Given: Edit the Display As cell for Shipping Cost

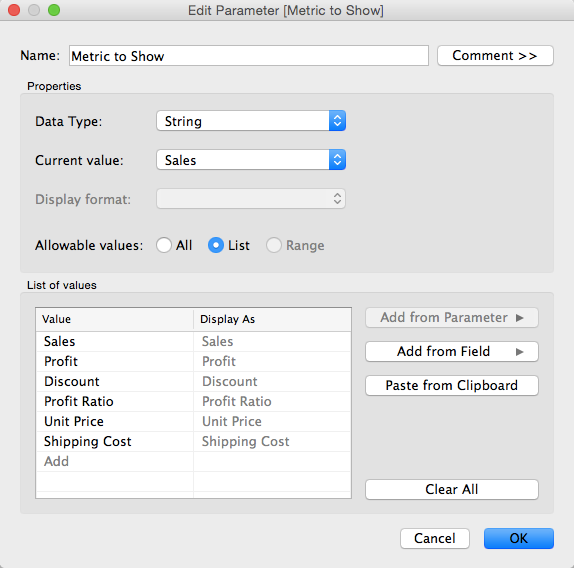Looking at the screenshot, I should pos(272,441).
